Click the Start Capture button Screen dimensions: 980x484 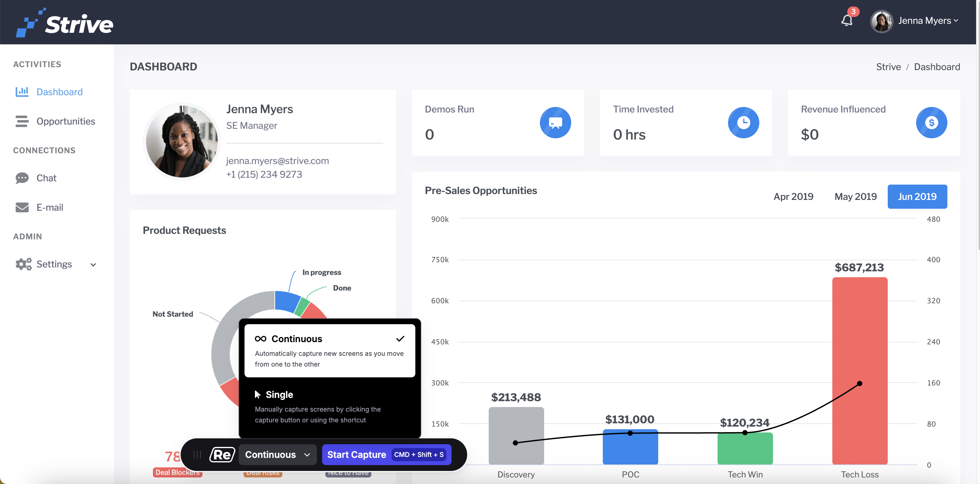click(x=387, y=454)
